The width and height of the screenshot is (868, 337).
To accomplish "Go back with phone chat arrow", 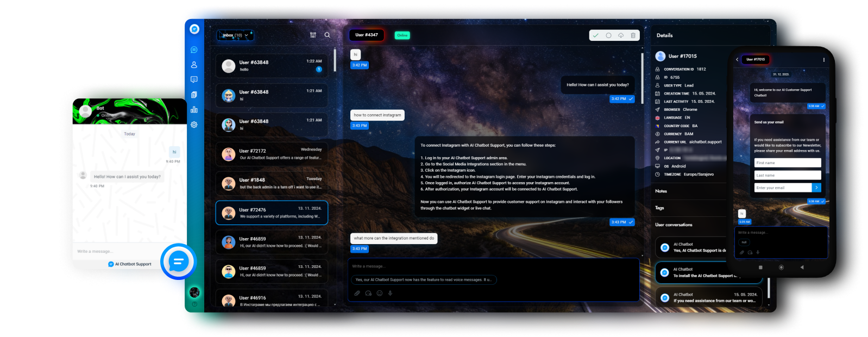I will click(737, 60).
